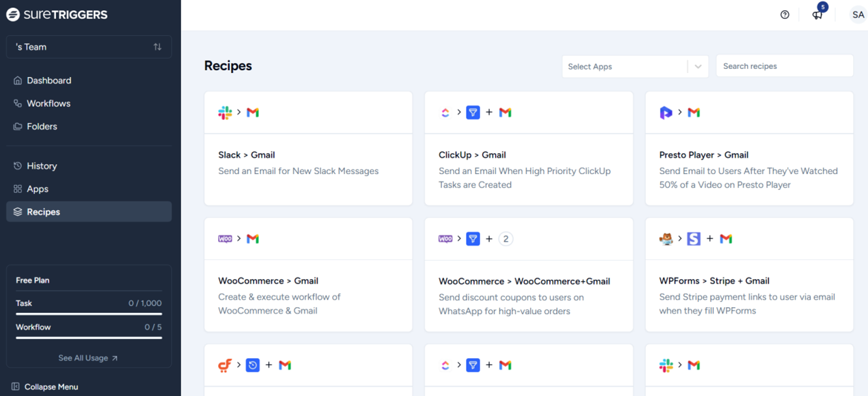This screenshot has height=396, width=868.
Task: Click the SureTriggers logo
Action: pyautogui.click(x=57, y=15)
